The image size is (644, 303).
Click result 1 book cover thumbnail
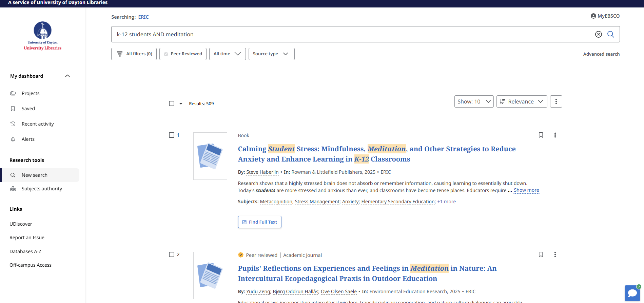(210, 156)
